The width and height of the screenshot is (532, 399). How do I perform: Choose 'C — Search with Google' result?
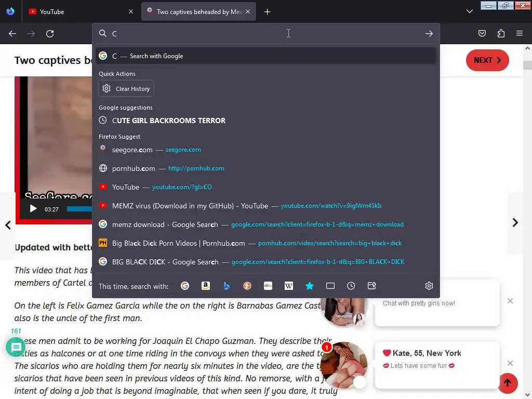[x=266, y=56]
